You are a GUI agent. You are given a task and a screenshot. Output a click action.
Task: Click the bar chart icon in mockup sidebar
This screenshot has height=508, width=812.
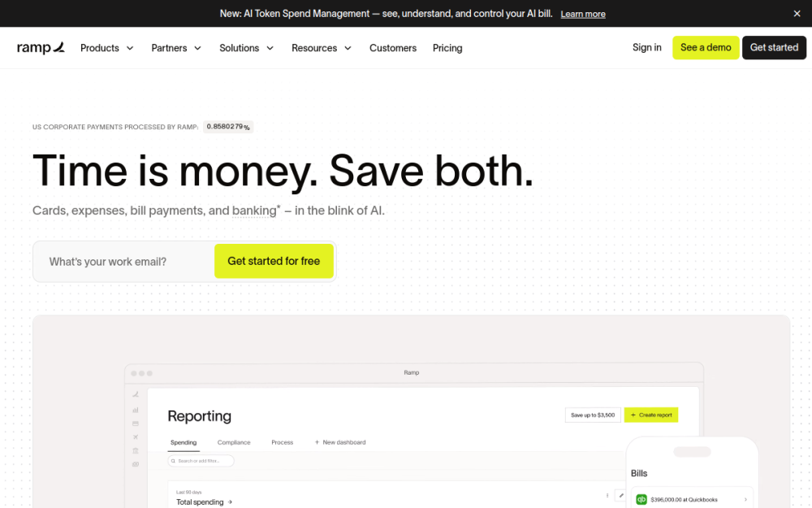click(x=136, y=410)
